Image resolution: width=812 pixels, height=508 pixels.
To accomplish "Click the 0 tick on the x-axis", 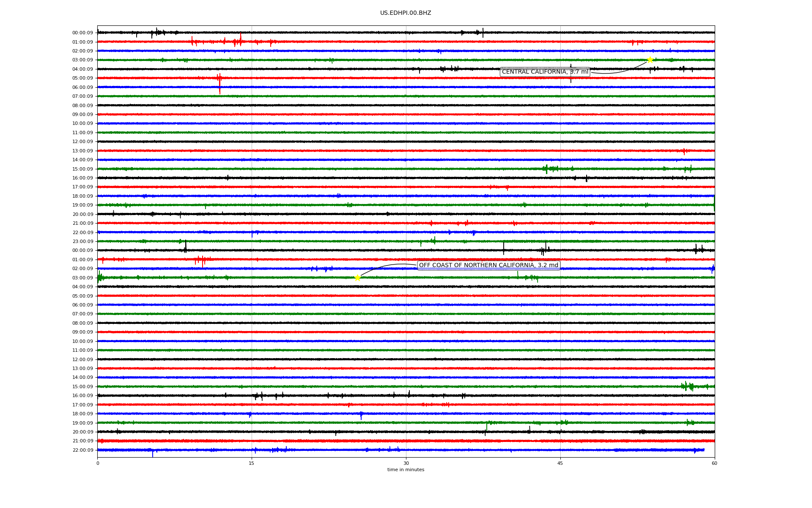I will [98, 463].
